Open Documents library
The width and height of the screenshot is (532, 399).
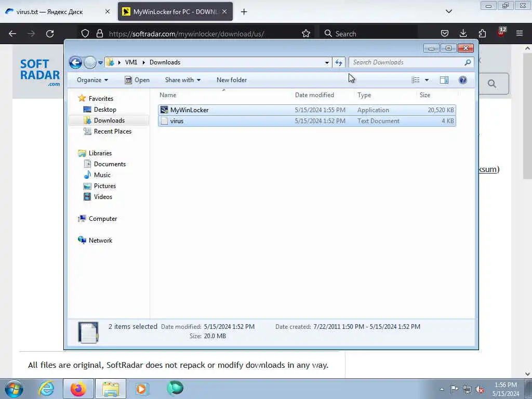(110, 164)
